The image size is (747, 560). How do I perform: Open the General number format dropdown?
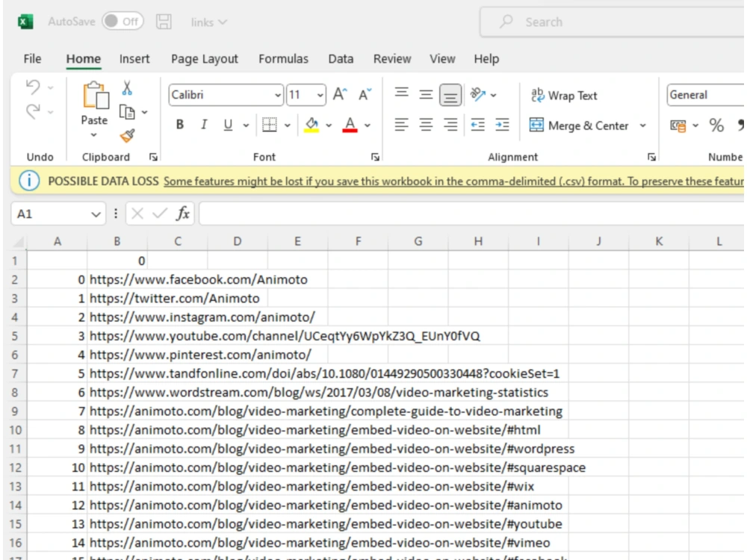(x=706, y=95)
